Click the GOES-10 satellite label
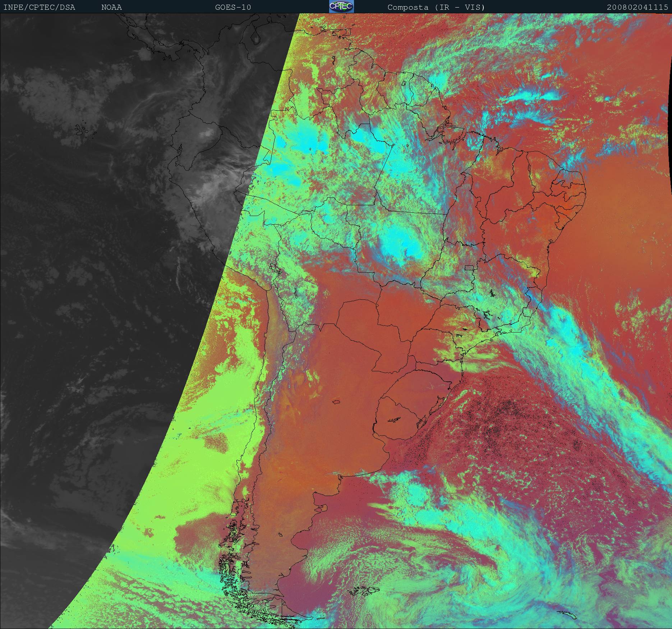The image size is (672, 629). [x=233, y=7]
